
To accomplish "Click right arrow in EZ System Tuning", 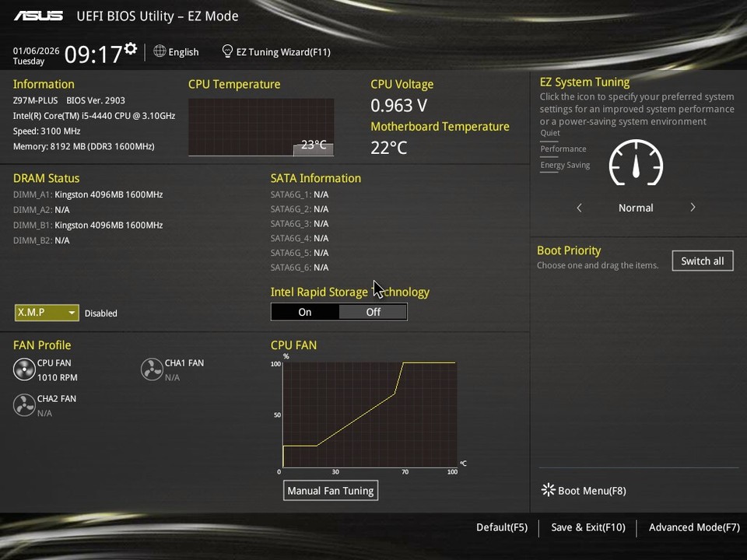I will tap(693, 207).
